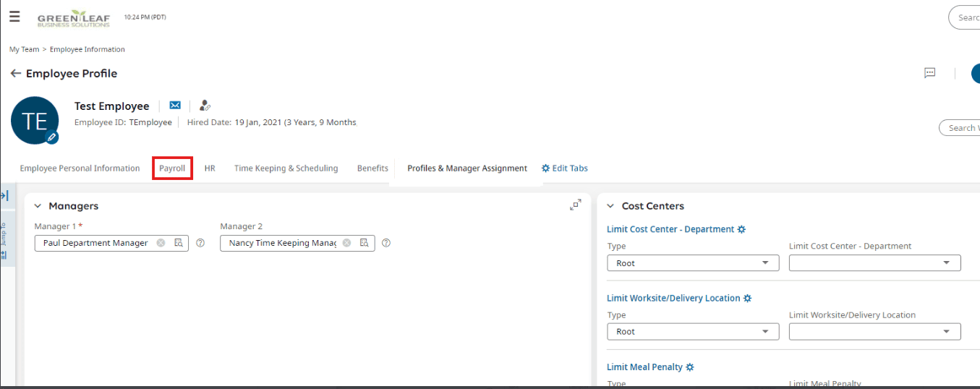This screenshot has height=389, width=980.
Task: Go to My Team breadcrumb
Action: pos(24,49)
